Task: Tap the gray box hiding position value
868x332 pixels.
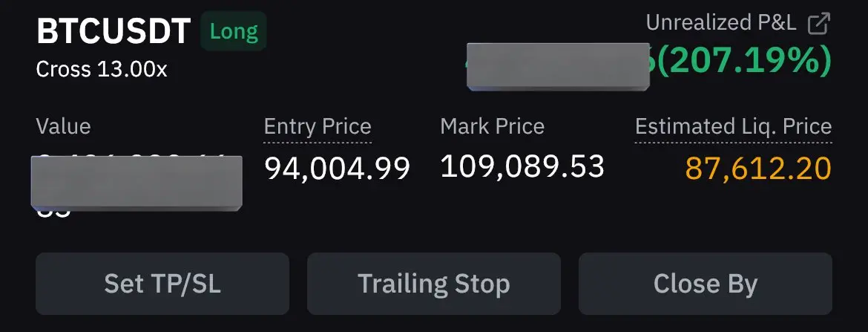Action: 137,183
